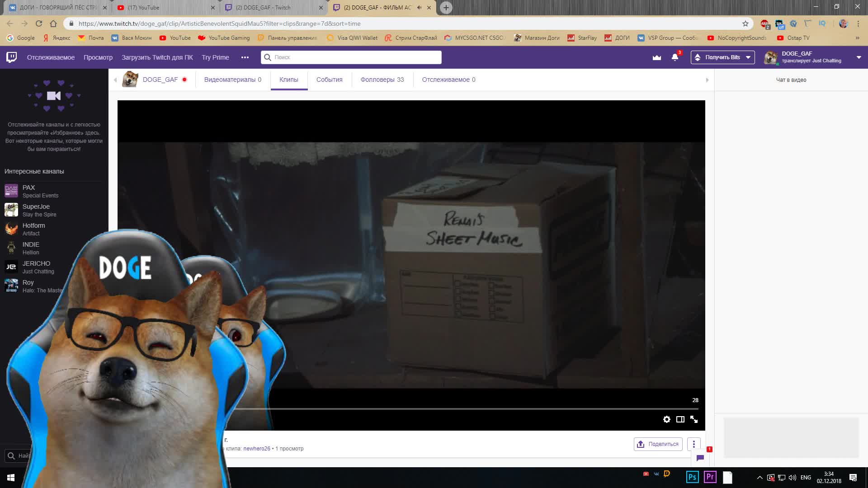868x488 pixels.
Task: Open the volume control in system tray
Action: point(793,478)
